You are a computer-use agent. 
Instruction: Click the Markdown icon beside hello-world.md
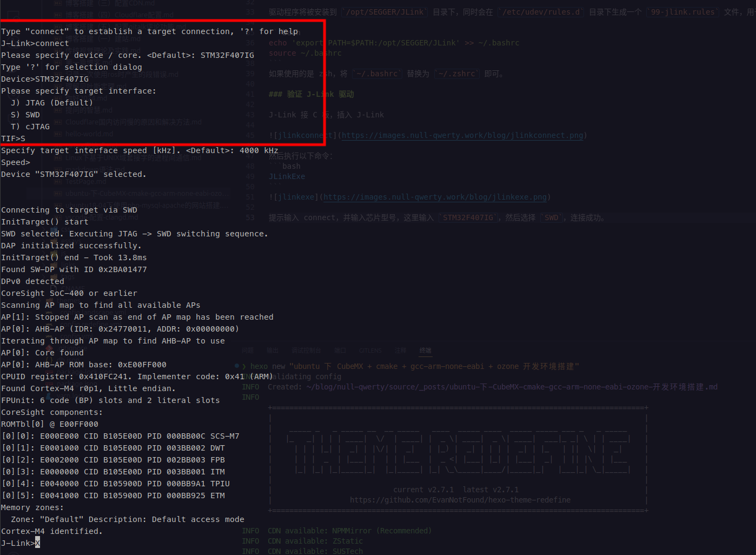pos(58,134)
